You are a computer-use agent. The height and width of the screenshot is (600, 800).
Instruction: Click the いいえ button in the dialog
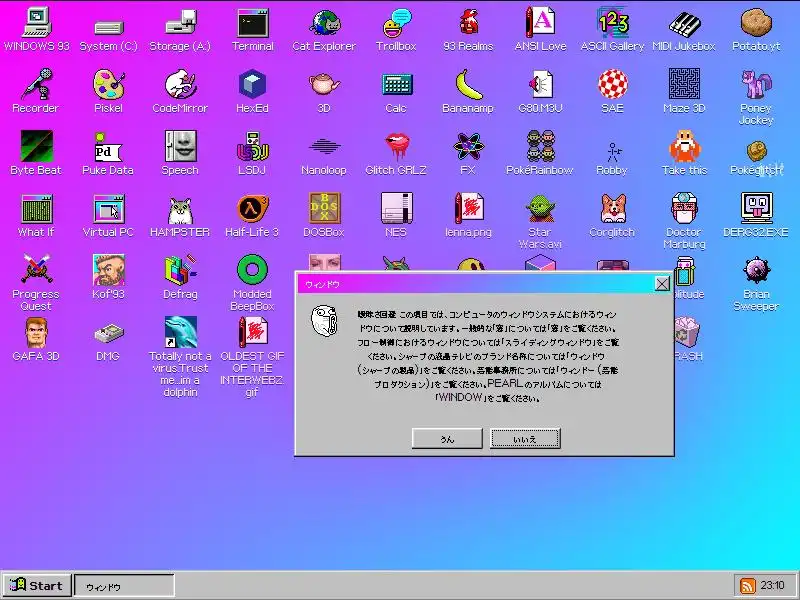525,439
